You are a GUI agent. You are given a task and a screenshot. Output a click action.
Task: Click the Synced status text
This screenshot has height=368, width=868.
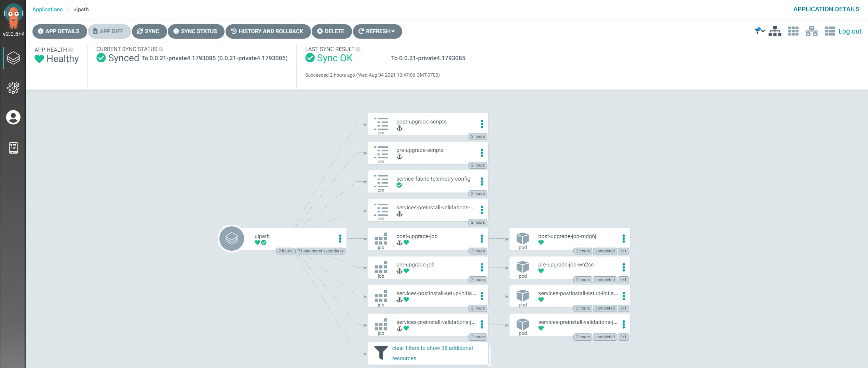123,58
